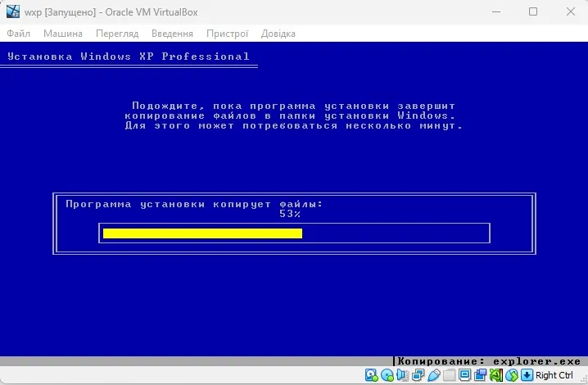Image resolution: width=588 pixels, height=385 pixels.
Task: Click the display settings indicator icon
Action: pos(464,375)
